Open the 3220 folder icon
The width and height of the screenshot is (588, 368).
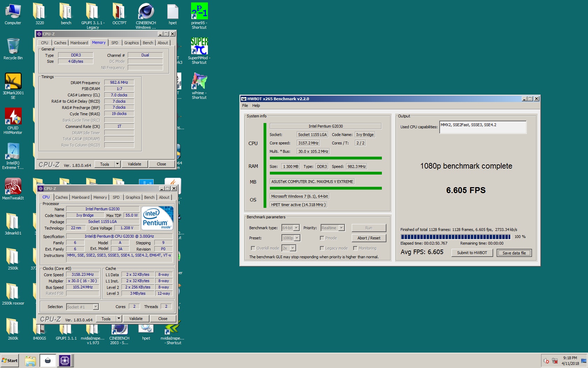coord(40,14)
